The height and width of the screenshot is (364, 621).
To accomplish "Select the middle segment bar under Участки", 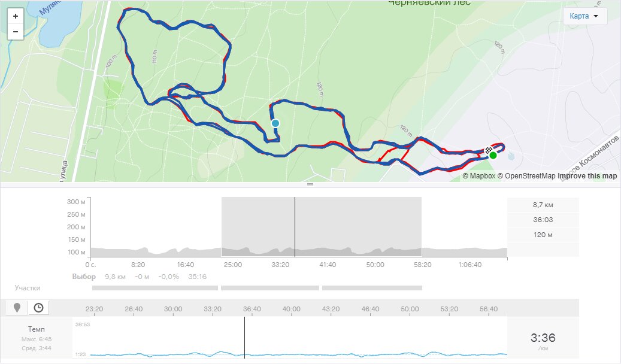I will (x=269, y=288).
